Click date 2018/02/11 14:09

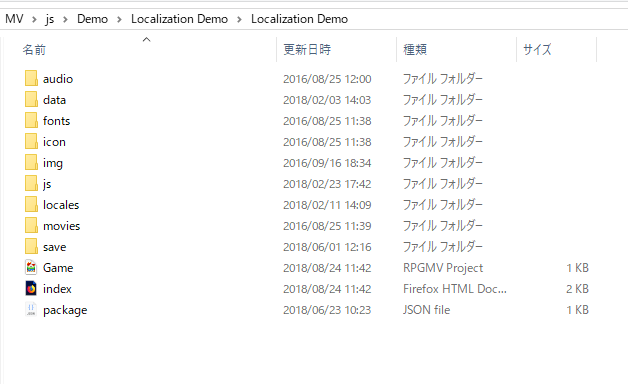pyautogui.click(x=327, y=205)
